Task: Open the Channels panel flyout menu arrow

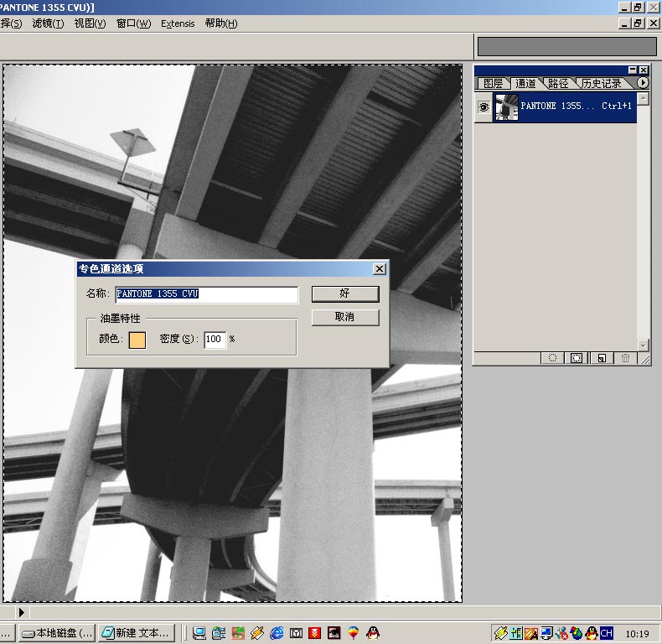Action: click(x=643, y=83)
